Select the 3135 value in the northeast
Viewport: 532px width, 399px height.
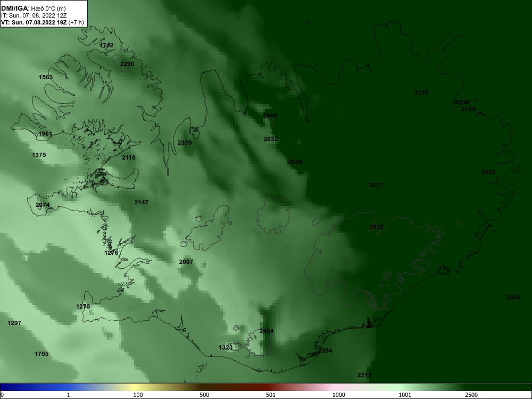[421, 92]
